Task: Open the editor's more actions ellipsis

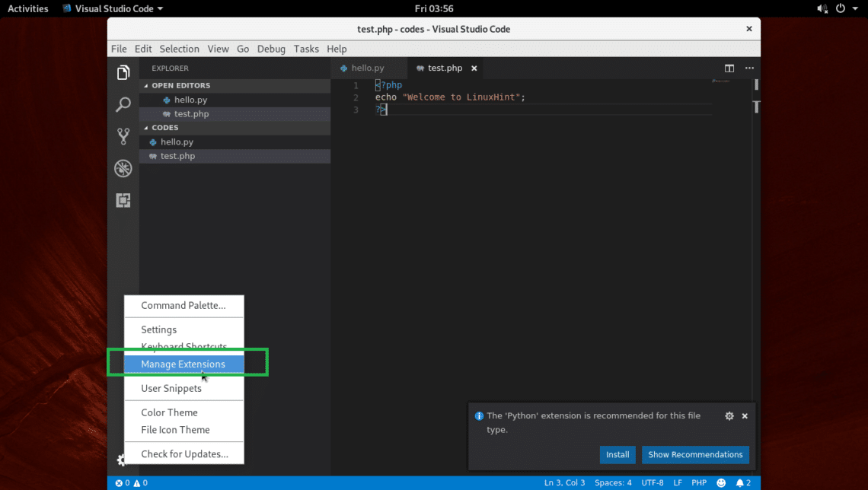Action: pyautogui.click(x=749, y=68)
